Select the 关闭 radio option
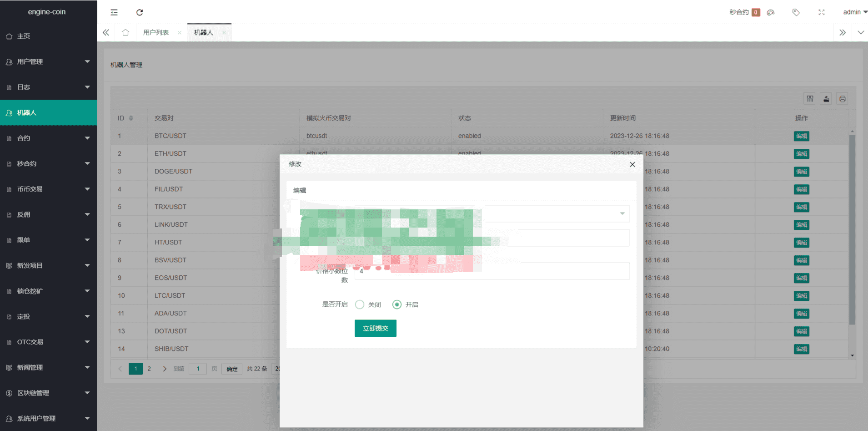This screenshot has height=431, width=868. pos(360,304)
